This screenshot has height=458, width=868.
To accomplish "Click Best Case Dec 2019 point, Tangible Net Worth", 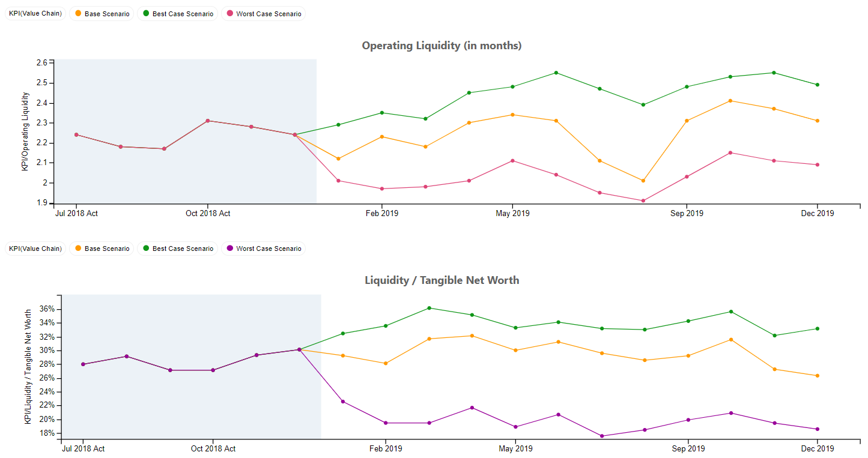I will pos(818,329).
